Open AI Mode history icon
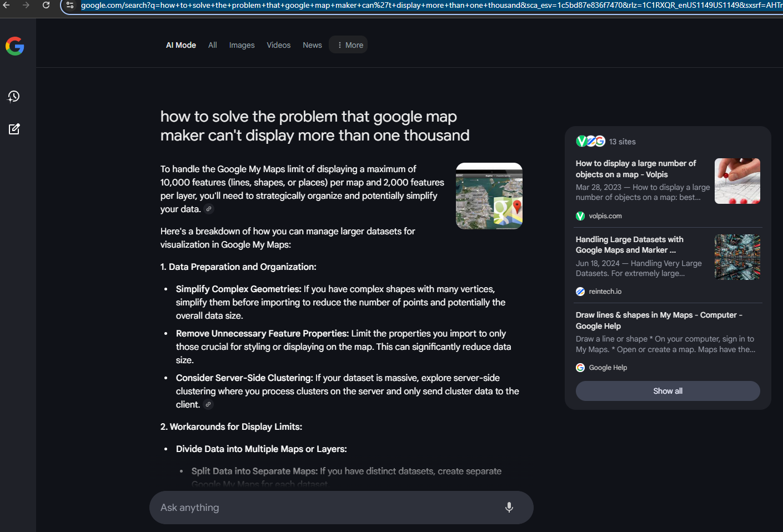This screenshot has width=783, height=532. tap(14, 97)
